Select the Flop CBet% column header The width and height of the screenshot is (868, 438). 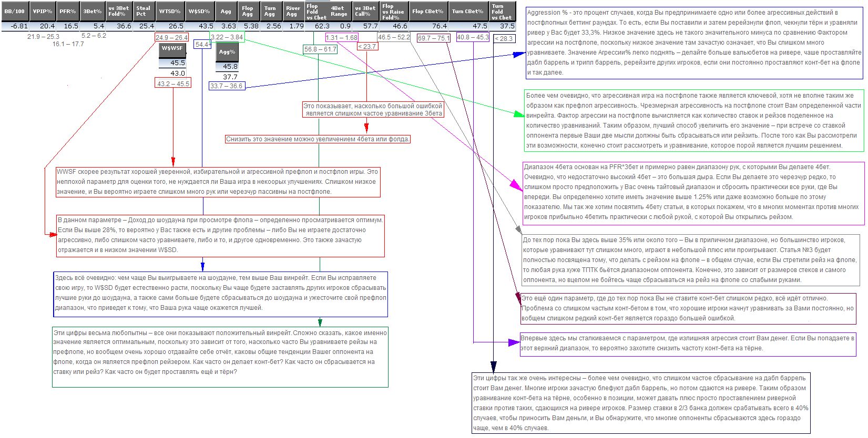(428, 12)
